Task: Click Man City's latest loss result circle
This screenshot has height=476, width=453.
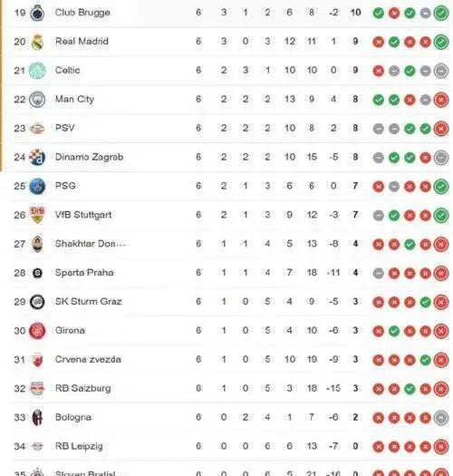Action: (441, 100)
